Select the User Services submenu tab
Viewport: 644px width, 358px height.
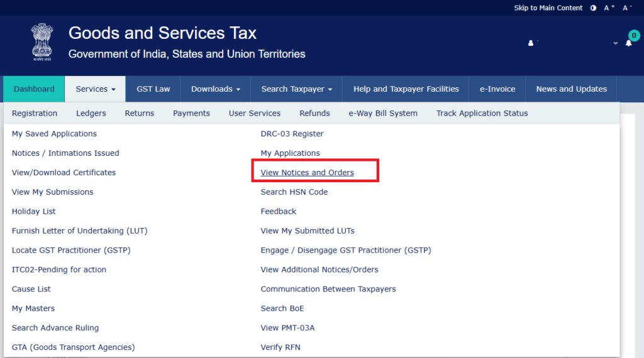point(255,113)
